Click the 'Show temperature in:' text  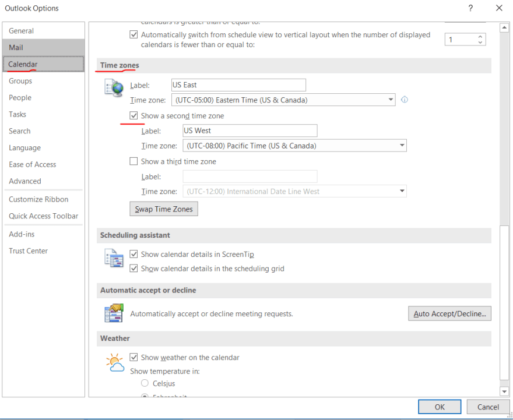(165, 371)
